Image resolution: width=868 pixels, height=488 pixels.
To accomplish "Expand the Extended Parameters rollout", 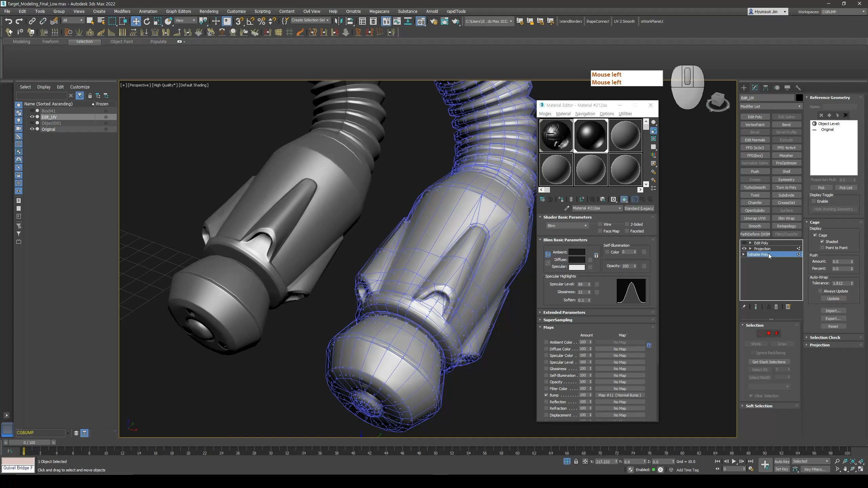I will (x=564, y=312).
